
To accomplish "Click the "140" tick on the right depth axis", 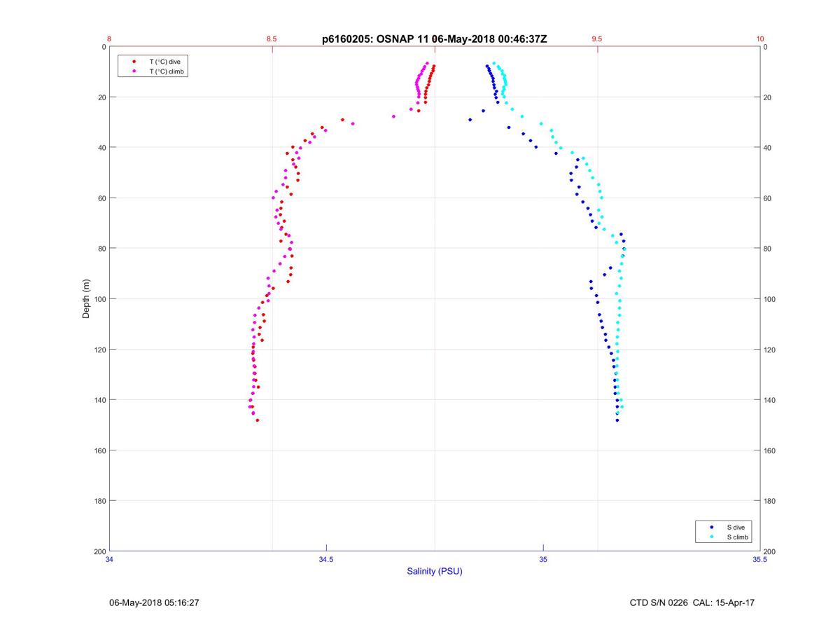I will pos(769,400).
